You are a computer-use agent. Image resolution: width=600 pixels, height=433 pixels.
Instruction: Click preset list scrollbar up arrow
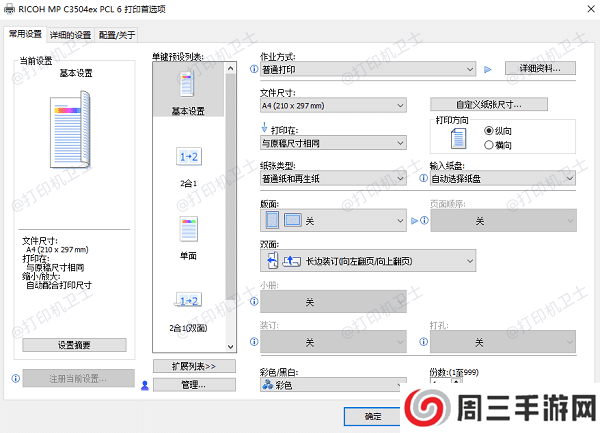tap(230, 68)
